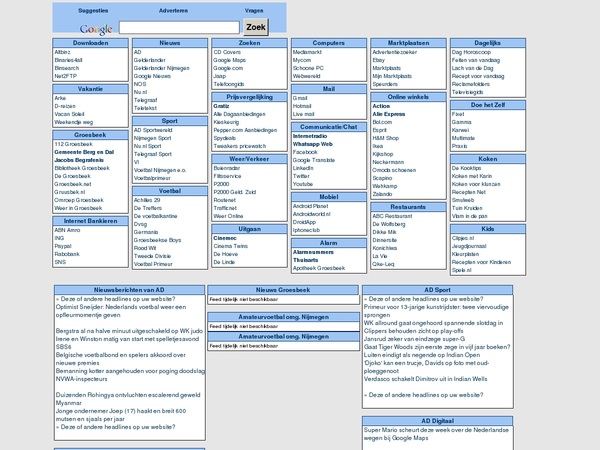Open the Ali Express link
The image size is (600, 450).
(389, 114)
